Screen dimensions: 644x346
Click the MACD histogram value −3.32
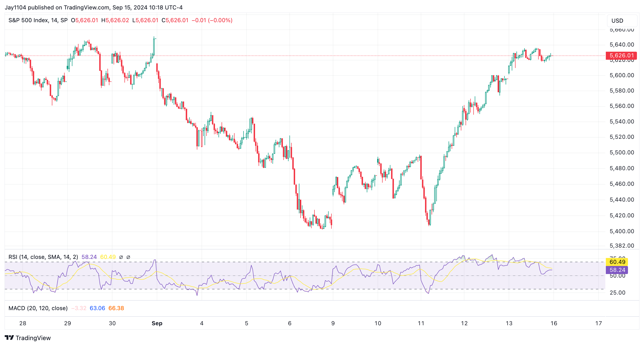coord(79,308)
